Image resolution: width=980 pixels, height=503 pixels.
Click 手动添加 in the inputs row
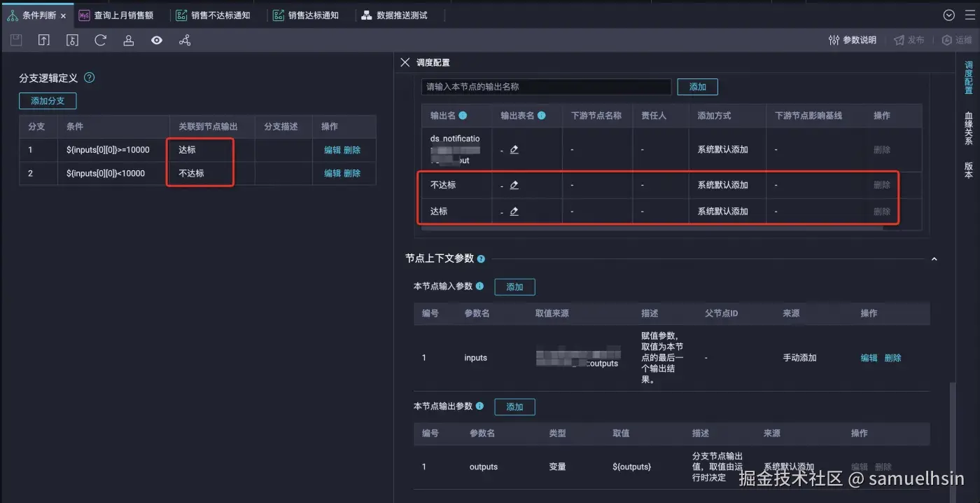point(799,358)
